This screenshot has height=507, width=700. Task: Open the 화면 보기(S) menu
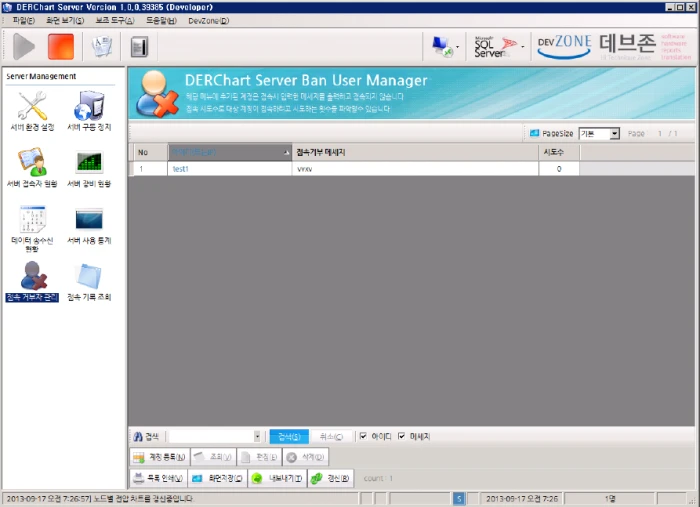tap(65, 21)
